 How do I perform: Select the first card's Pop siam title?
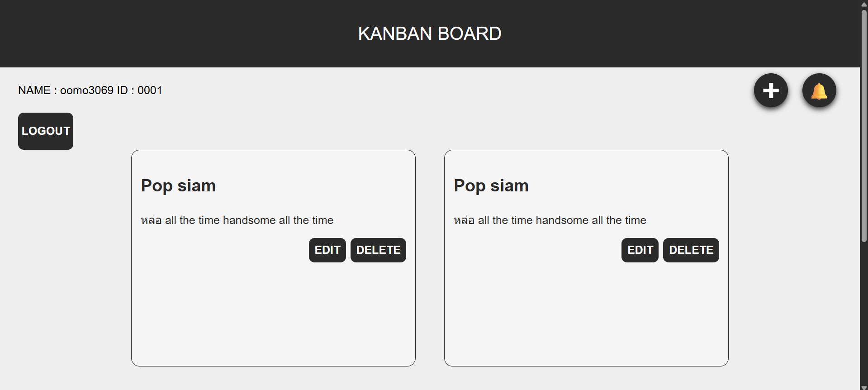178,186
